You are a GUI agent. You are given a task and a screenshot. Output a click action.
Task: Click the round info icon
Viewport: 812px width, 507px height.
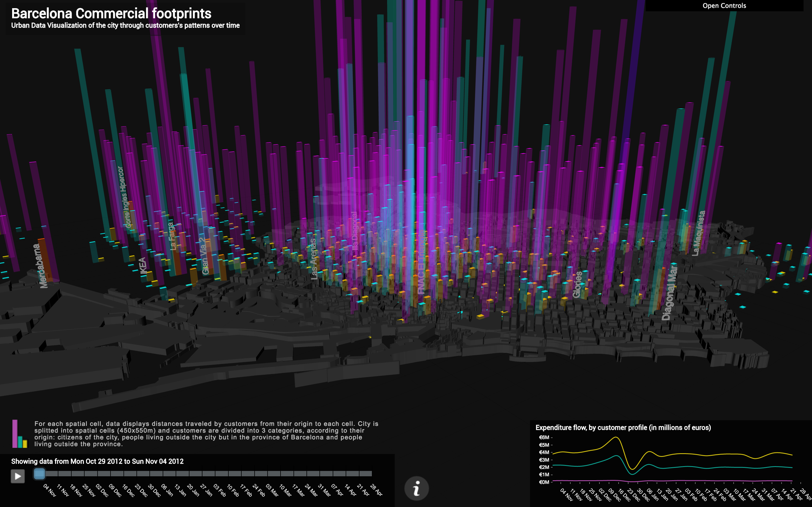pyautogui.click(x=416, y=488)
